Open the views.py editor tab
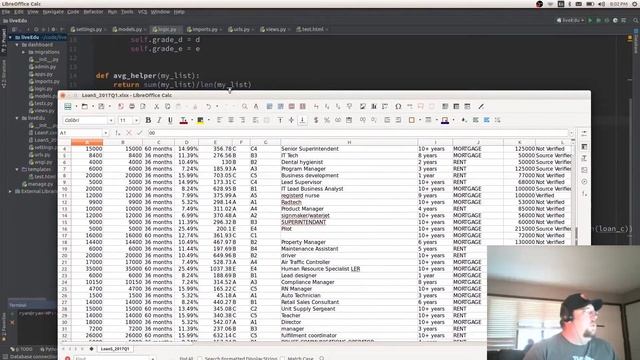The image size is (640, 360). pyautogui.click(x=276, y=29)
